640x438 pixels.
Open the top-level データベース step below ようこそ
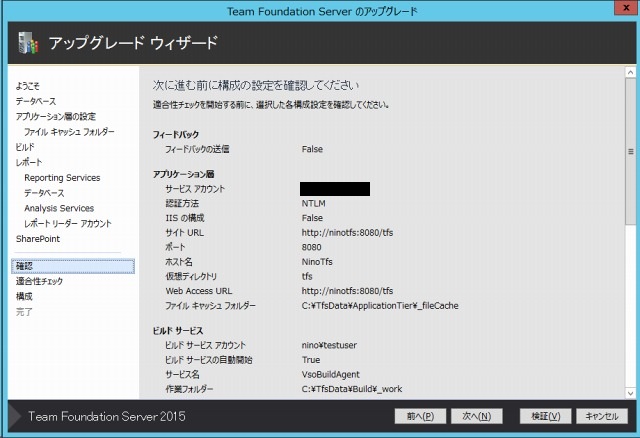coord(36,101)
